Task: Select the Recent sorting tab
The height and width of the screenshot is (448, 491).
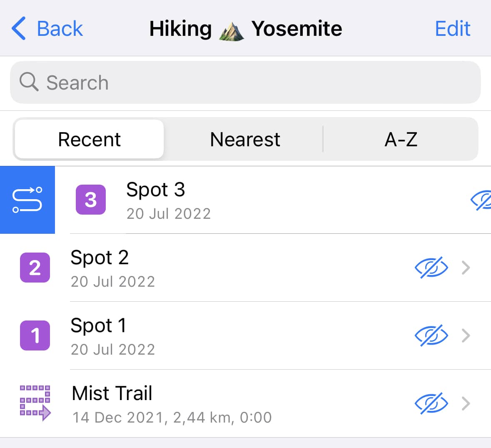Action: point(89,139)
